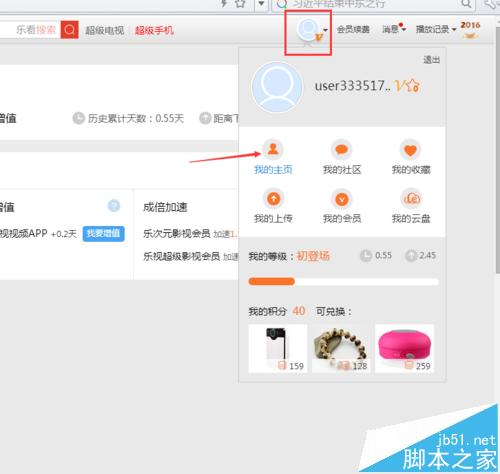Open 我的会员 icon
The width and height of the screenshot is (500, 474).
click(342, 199)
